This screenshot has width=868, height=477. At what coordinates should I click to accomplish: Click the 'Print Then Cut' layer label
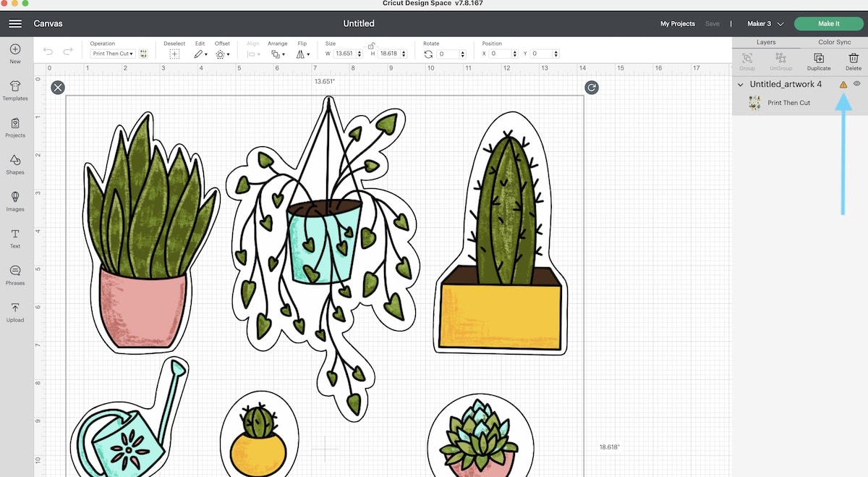(788, 103)
